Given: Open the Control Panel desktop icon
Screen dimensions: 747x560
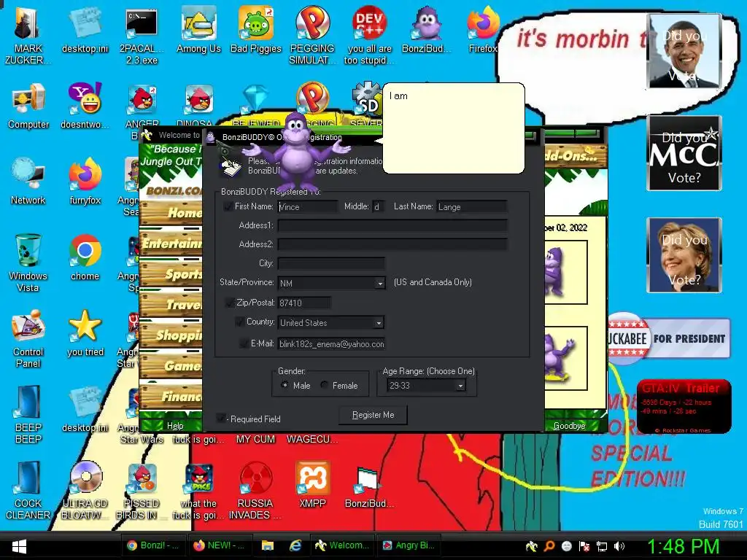Looking at the screenshot, I should coord(28,339).
